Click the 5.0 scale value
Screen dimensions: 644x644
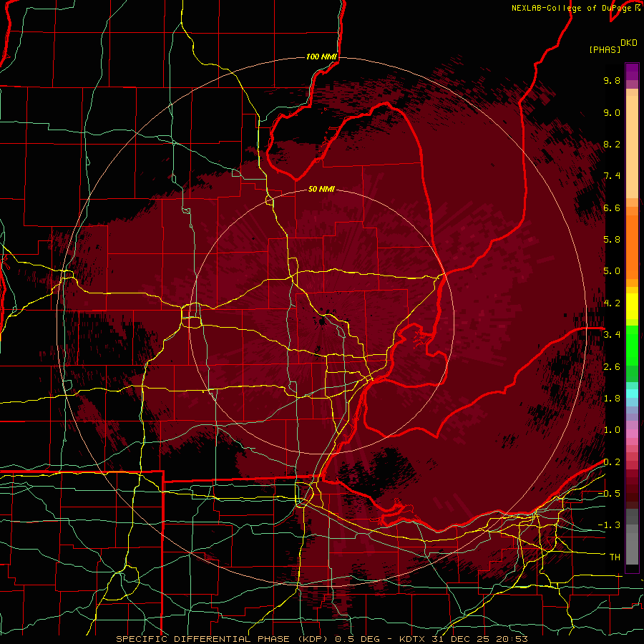pyautogui.click(x=612, y=271)
